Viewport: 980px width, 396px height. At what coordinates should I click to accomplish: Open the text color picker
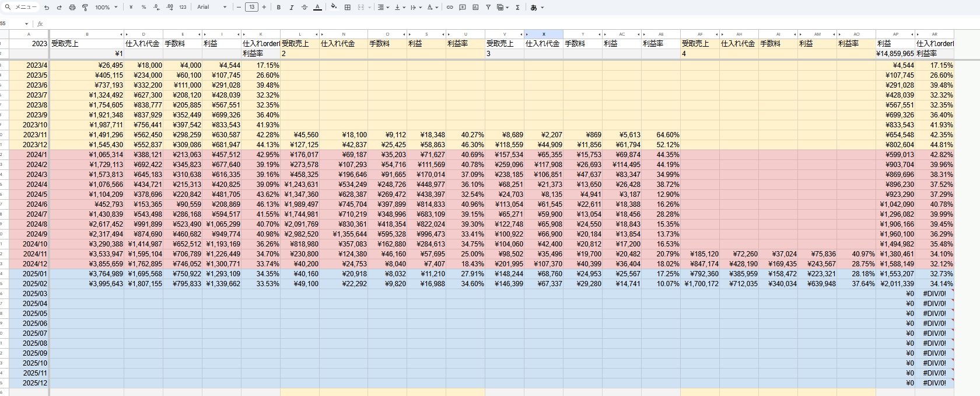pos(317,7)
